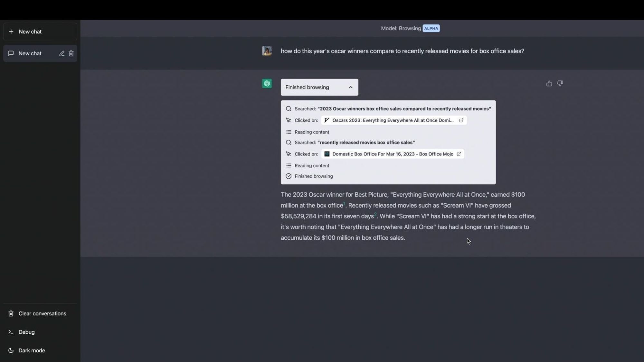
Task: Click the delete trash icon for chat
Action: pos(71,53)
